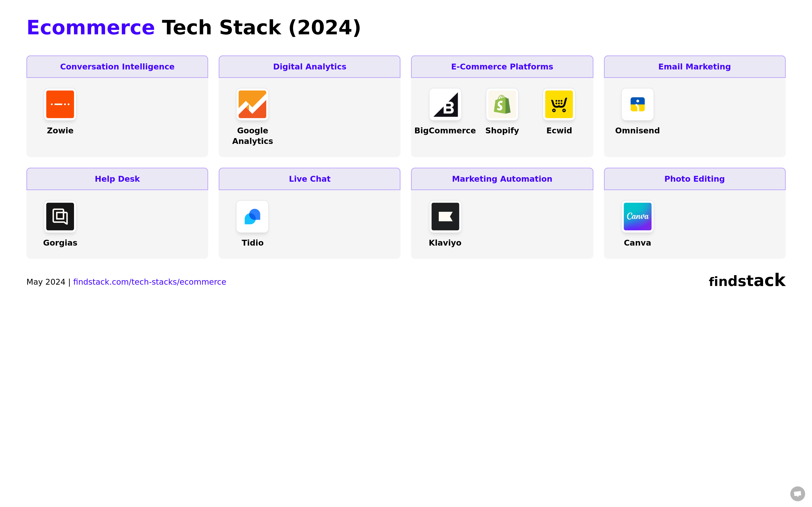Follow the findstack.com/tech-stacks/ecommerce link
The image size is (812, 507).
pos(150,282)
